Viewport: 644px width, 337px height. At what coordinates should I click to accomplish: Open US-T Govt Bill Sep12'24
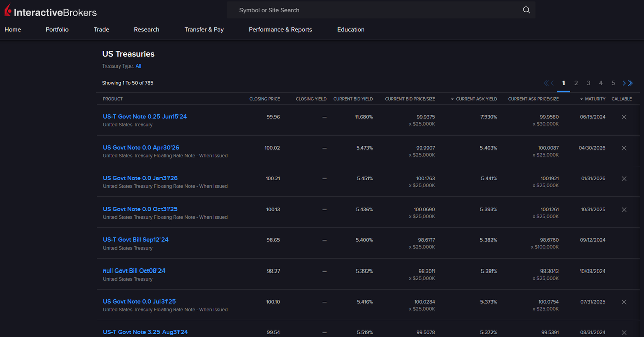pos(135,240)
